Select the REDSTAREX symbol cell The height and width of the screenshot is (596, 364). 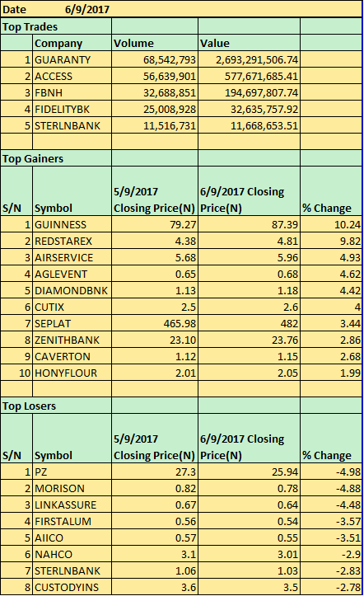click(72, 241)
